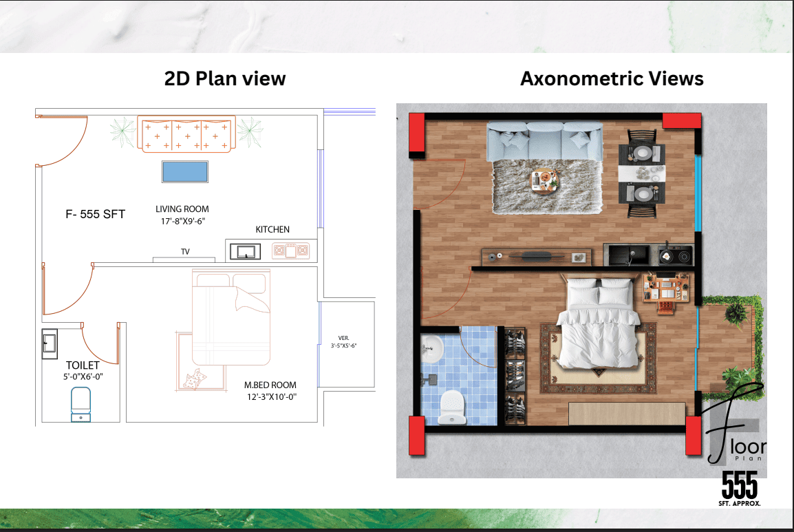Select the "LIVING ROOM" label text
The image size is (794, 532).
click(x=182, y=209)
